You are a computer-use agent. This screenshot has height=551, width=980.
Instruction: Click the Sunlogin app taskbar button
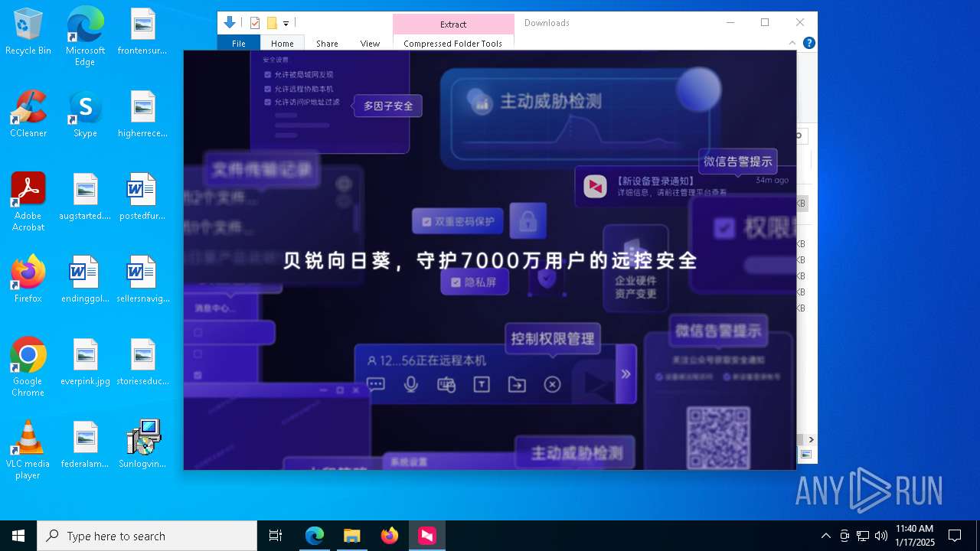click(426, 536)
